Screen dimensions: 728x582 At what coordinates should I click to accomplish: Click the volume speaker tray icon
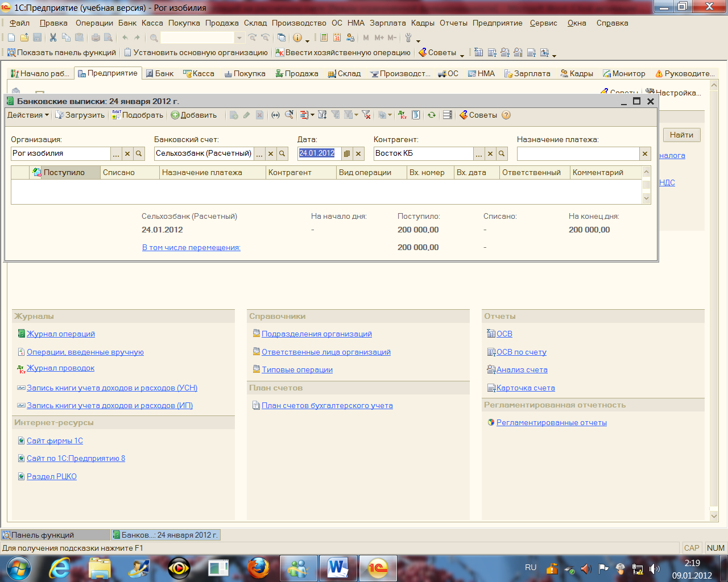tap(655, 568)
